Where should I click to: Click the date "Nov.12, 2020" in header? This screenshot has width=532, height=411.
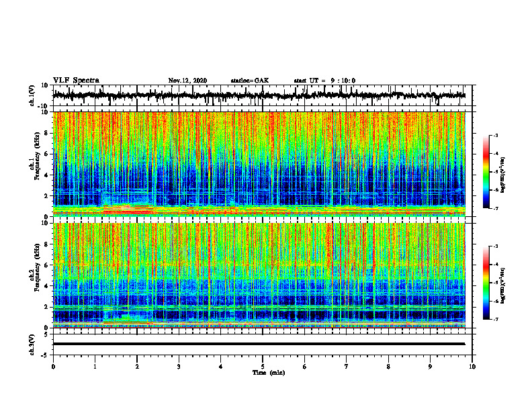[187, 81]
